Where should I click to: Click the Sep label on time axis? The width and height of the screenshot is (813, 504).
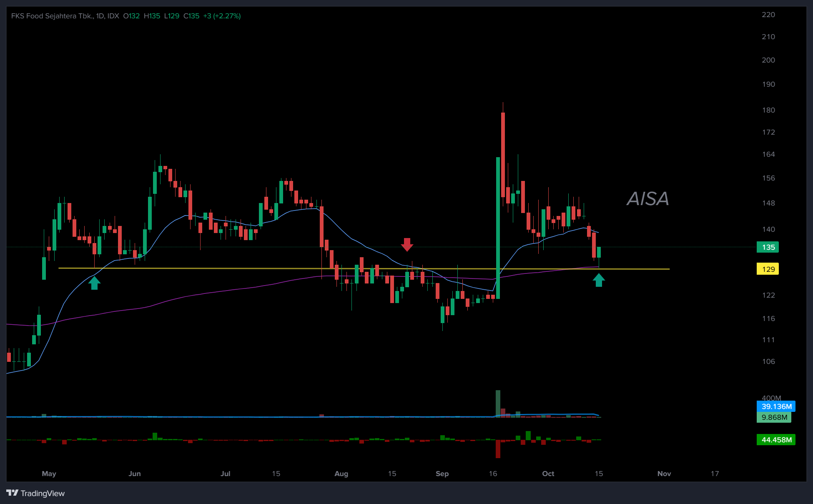pos(442,474)
